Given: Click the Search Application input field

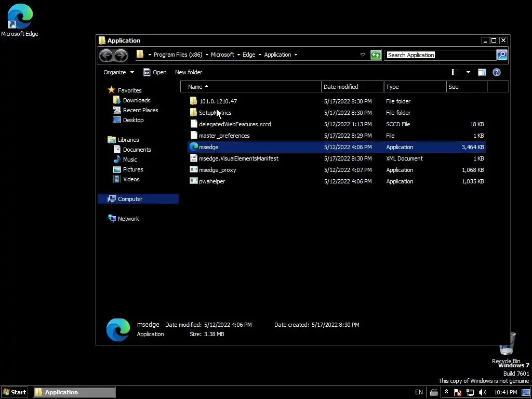Looking at the screenshot, I should coord(441,55).
